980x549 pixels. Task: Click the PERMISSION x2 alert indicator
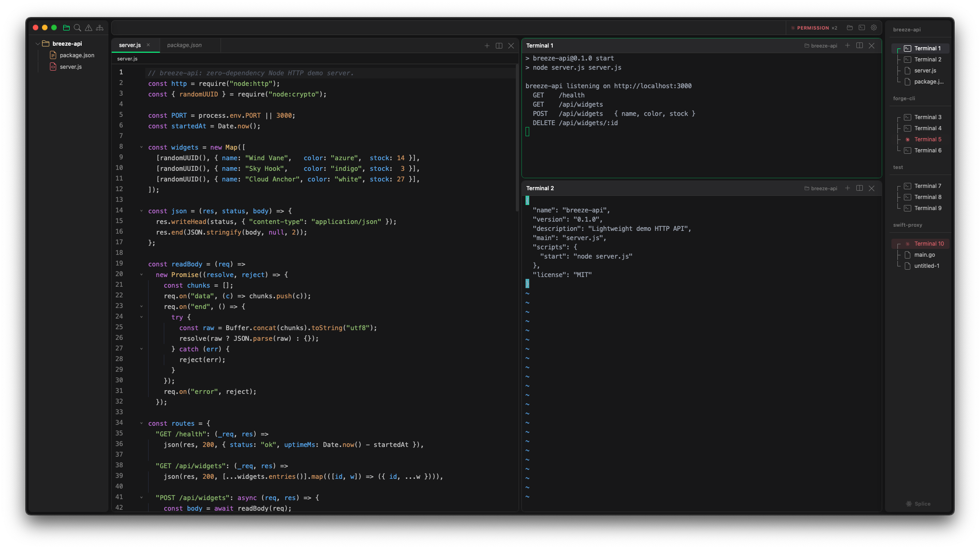pyautogui.click(x=814, y=28)
